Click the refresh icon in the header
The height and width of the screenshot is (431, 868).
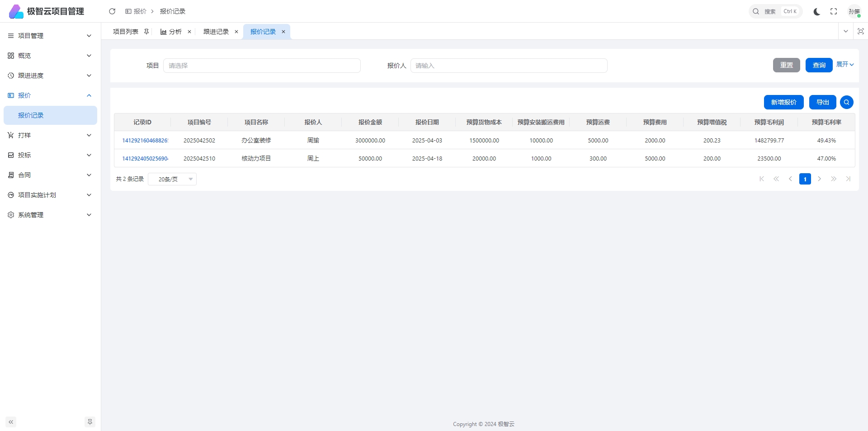(112, 11)
